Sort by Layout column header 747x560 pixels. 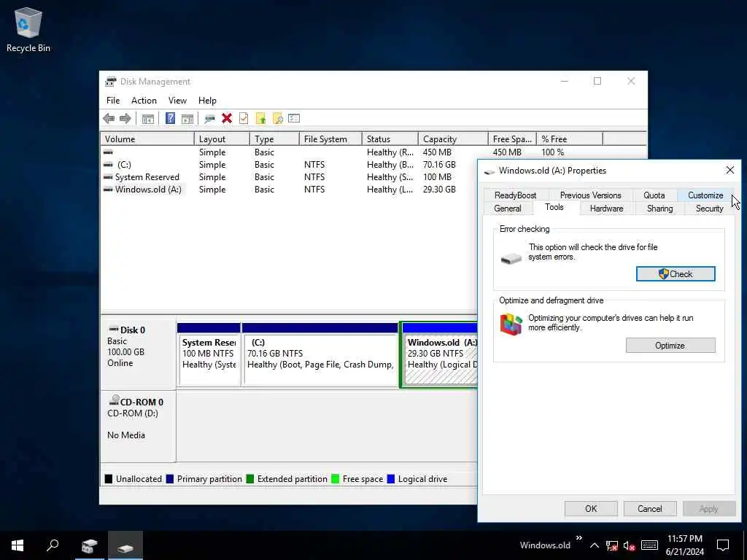click(222, 139)
